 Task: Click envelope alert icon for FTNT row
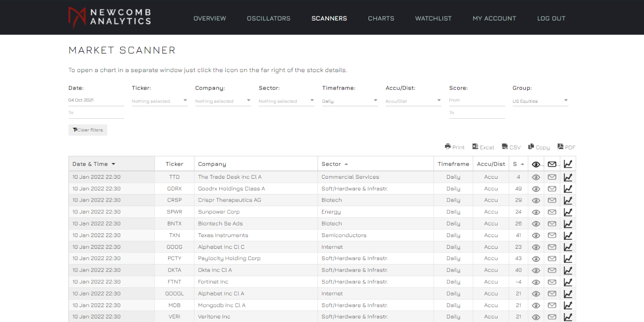pyautogui.click(x=552, y=282)
